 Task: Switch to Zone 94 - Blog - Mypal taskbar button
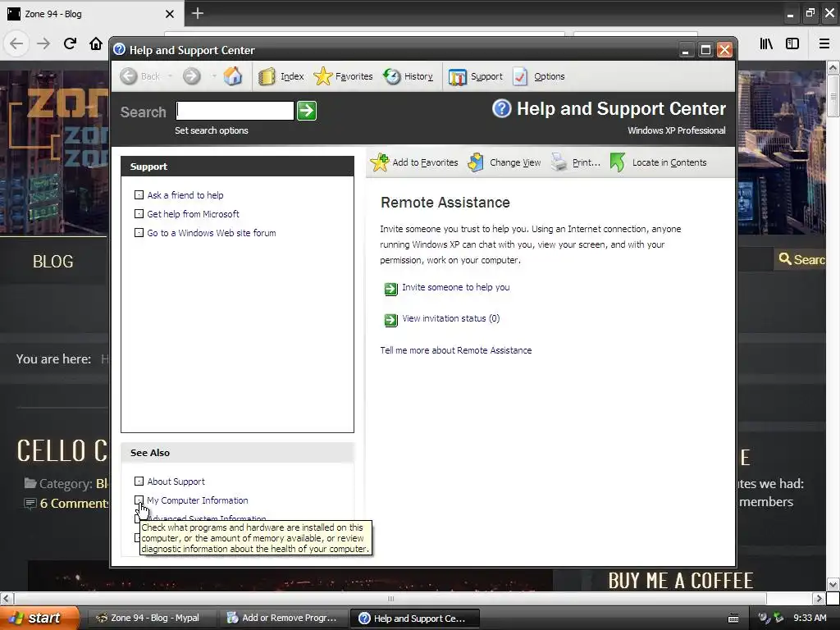[x=151, y=619]
